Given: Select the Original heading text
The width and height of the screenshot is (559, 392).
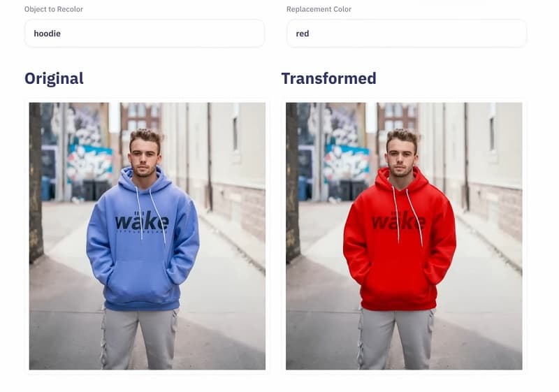Looking at the screenshot, I should pyautogui.click(x=55, y=78).
